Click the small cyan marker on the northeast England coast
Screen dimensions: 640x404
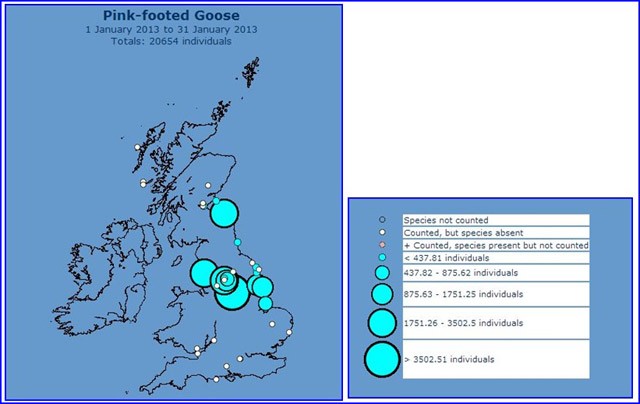point(238,242)
